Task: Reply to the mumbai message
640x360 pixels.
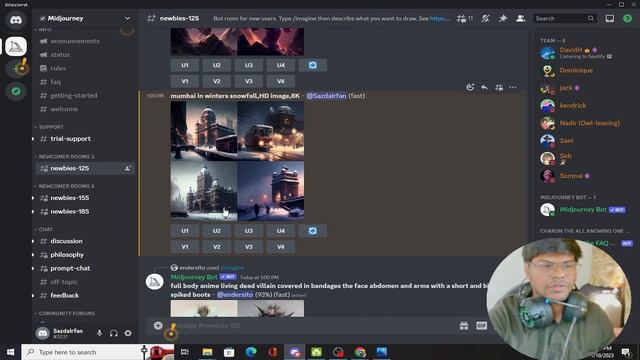Action: [x=484, y=87]
